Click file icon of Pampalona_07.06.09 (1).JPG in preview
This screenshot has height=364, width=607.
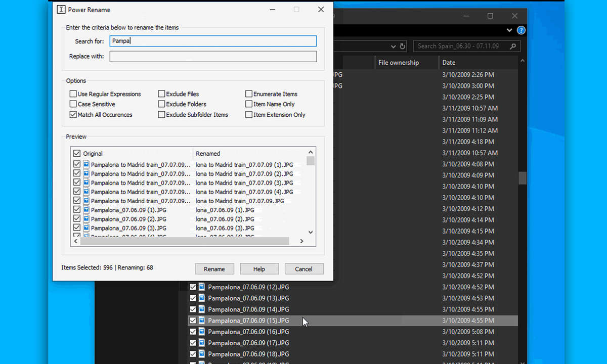[x=86, y=210]
